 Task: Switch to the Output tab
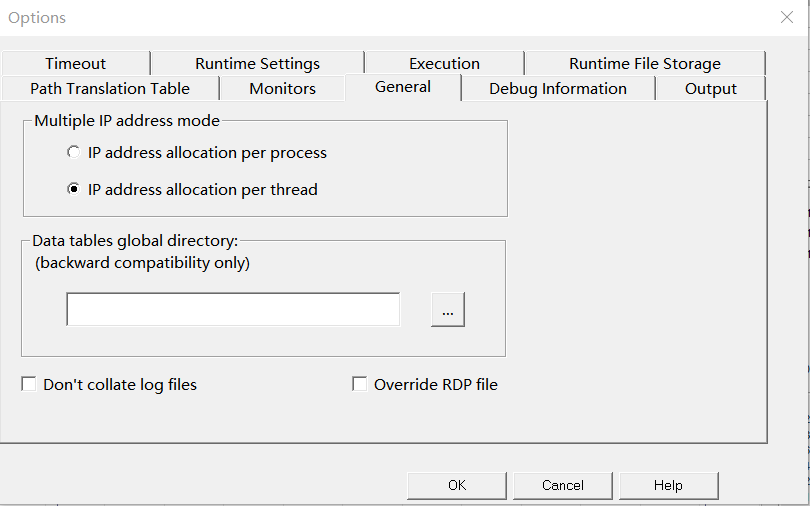coord(710,88)
